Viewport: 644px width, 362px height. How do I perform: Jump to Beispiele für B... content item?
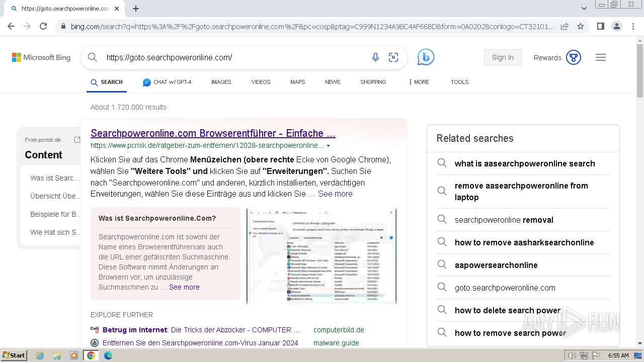point(55,214)
